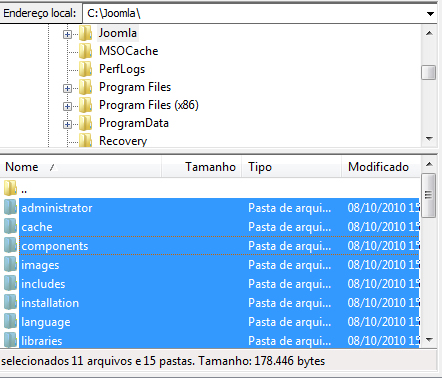Viewport: 442px width, 378px height.
Task: Click the file list scroll down arrow
Action: point(429,340)
